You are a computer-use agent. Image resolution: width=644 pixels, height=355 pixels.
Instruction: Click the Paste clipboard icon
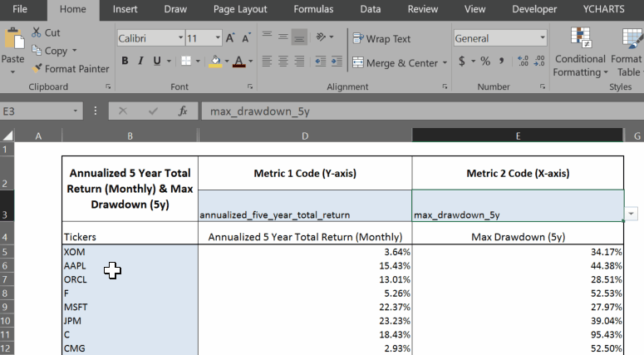[x=13, y=39]
